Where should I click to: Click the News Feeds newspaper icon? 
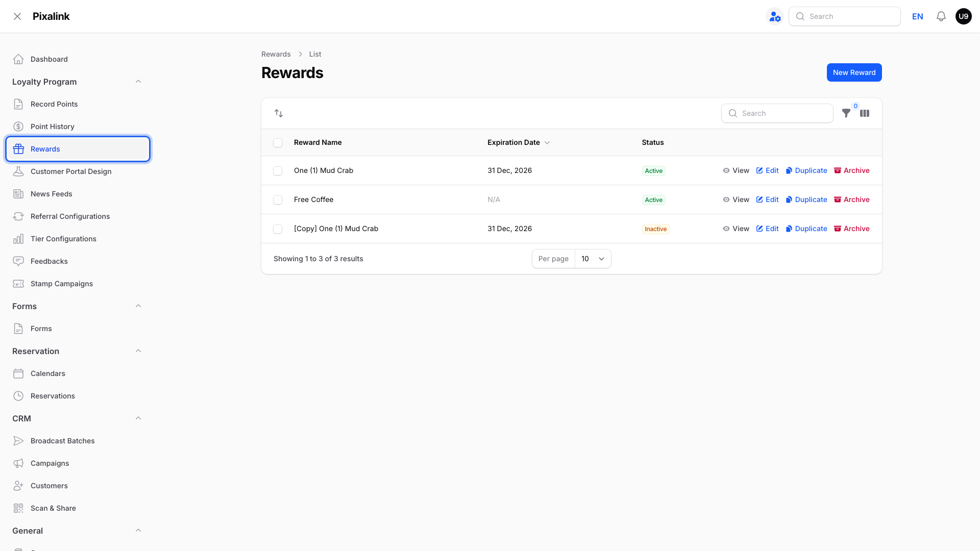coord(18,194)
